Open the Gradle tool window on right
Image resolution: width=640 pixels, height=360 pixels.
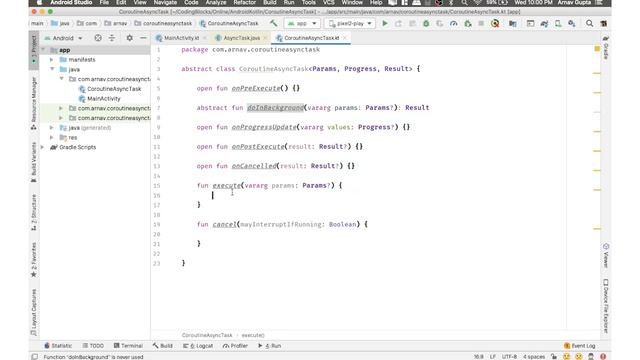click(606, 47)
